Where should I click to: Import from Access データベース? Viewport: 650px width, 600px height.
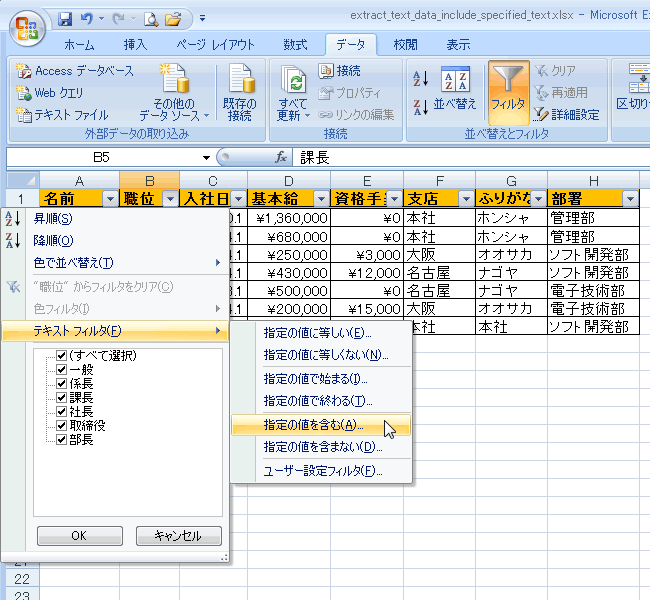75,71
